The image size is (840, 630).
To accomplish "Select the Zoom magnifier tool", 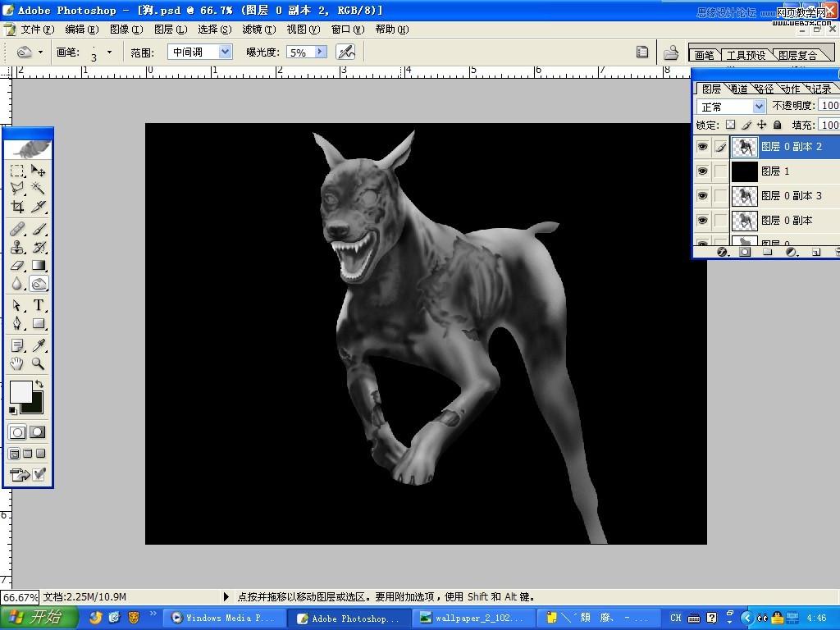I will pos(38,363).
